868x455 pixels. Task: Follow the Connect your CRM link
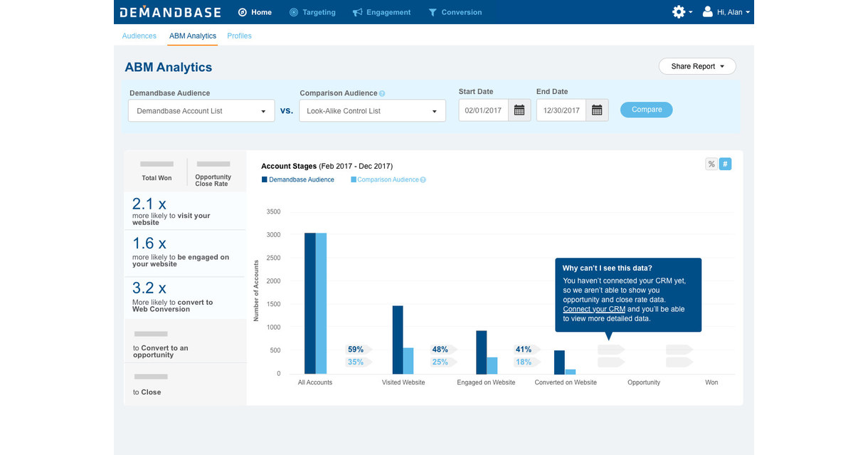[594, 309]
